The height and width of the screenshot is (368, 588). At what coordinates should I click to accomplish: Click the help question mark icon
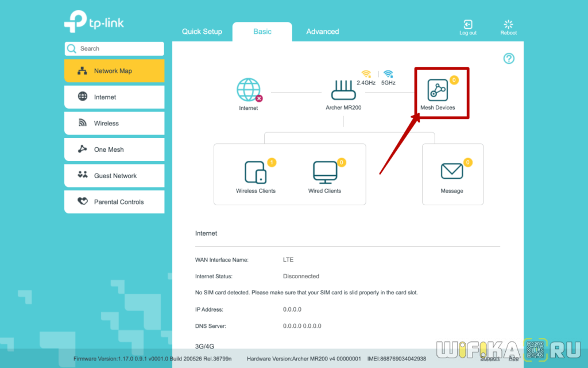[x=509, y=59]
